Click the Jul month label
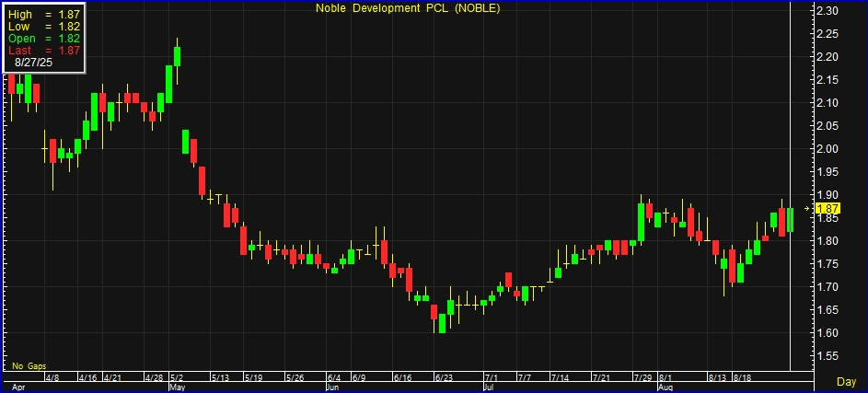868x393 pixels. (x=490, y=387)
